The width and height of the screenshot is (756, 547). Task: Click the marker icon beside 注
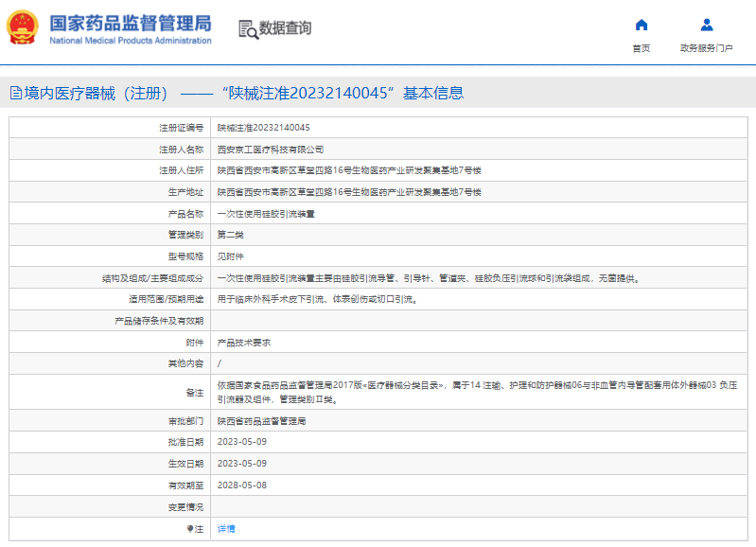[x=190, y=529]
